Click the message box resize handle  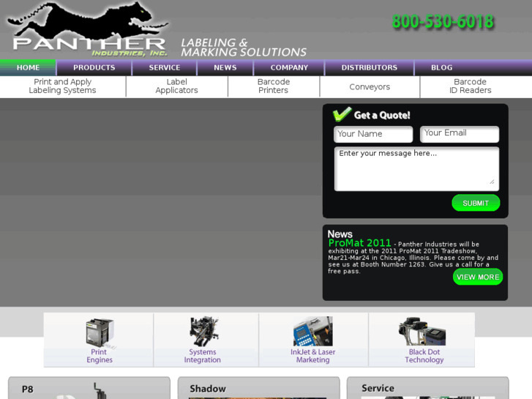(492, 182)
